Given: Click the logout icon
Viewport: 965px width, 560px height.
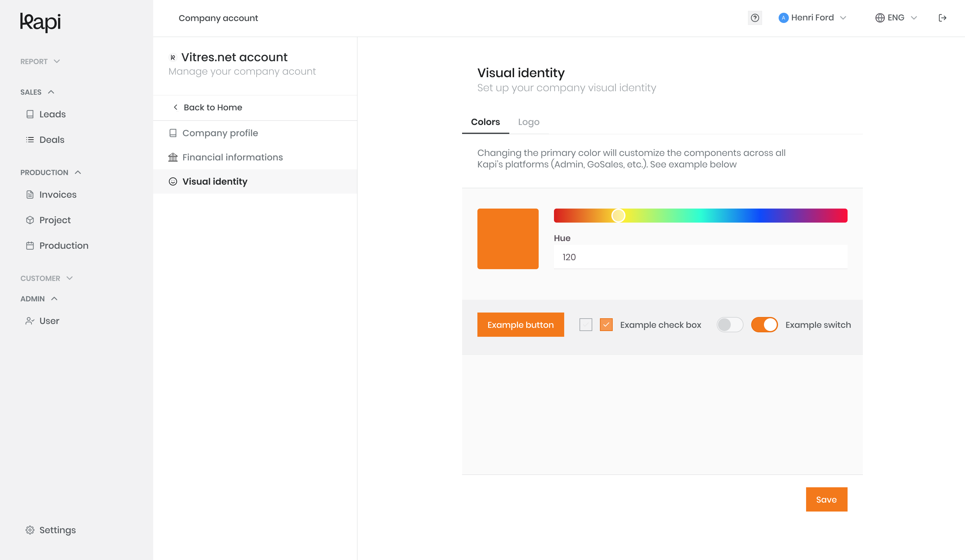Looking at the screenshot, I should [x=942, y=18].
